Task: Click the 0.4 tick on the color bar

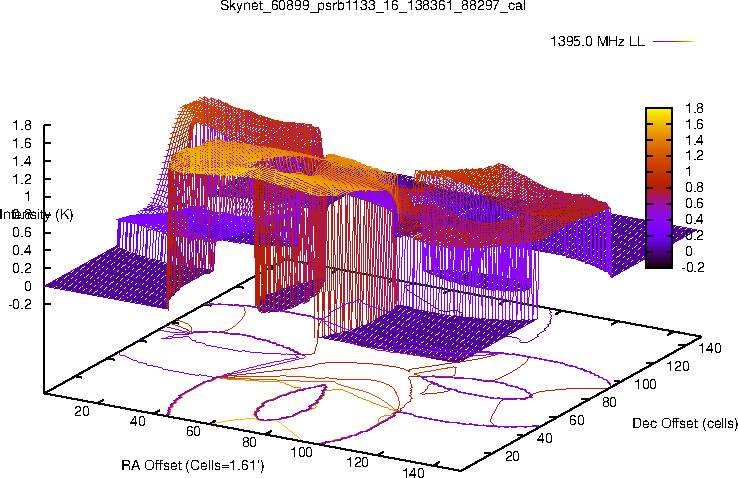Action: coord(694,219)
